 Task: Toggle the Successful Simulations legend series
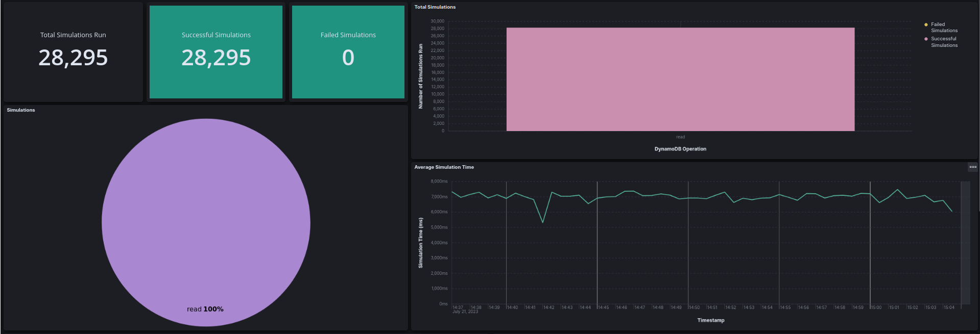click(x=944, y=42)
